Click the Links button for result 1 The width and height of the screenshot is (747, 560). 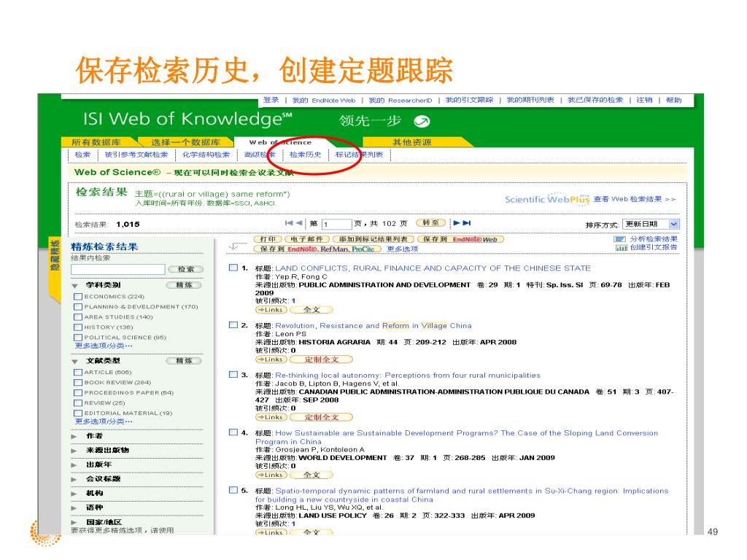tap(271, 310)
